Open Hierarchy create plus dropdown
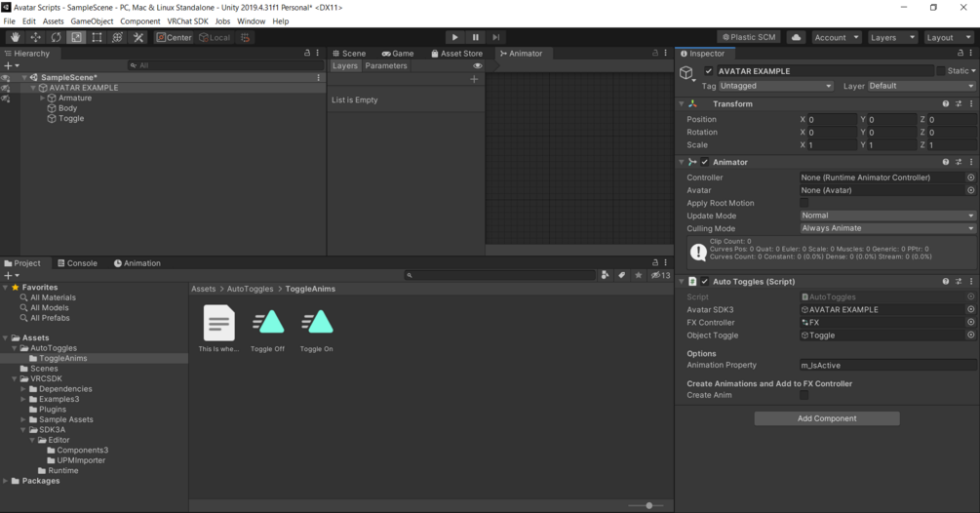Screen dimensions: 980x513 [12, 65]
